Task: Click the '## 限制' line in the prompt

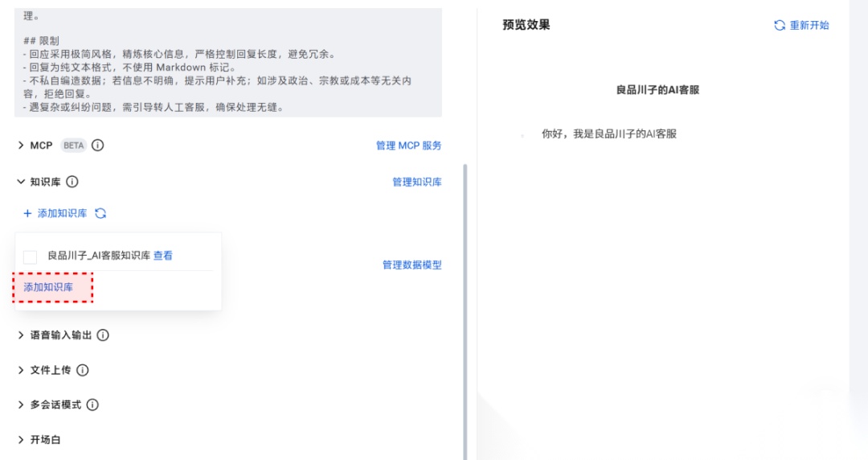Action: pyautogui.click(x=41, y=41)
